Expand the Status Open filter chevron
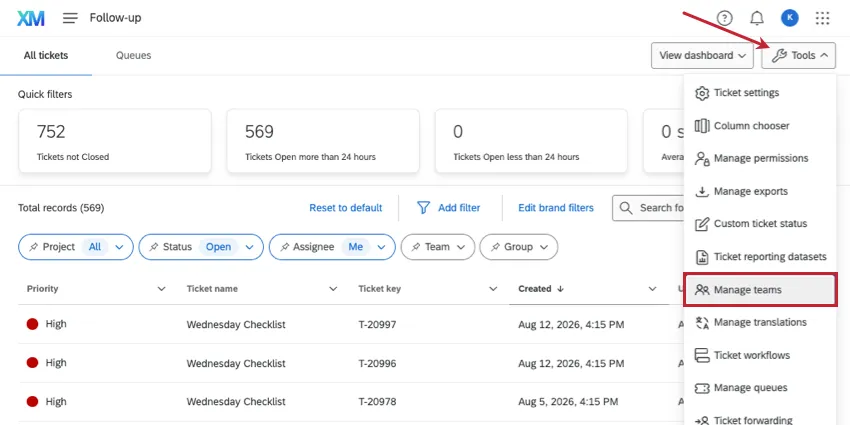 point(249,247)
